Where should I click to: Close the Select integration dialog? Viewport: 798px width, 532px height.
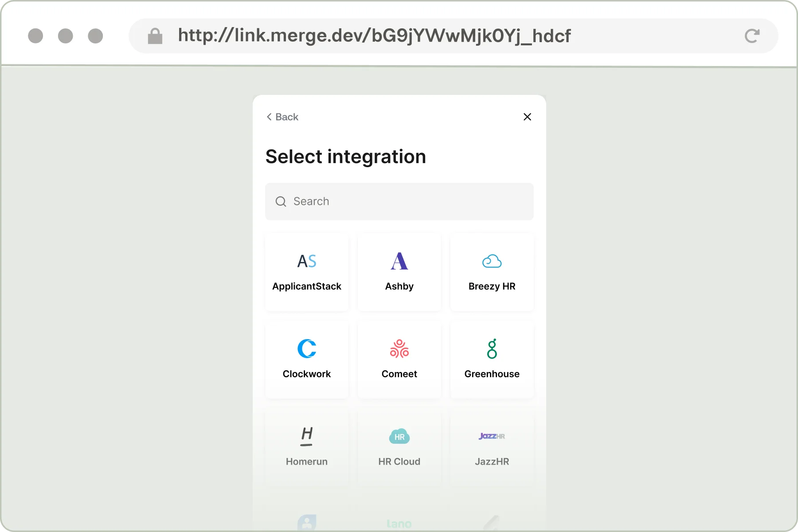tap(527, 117)
